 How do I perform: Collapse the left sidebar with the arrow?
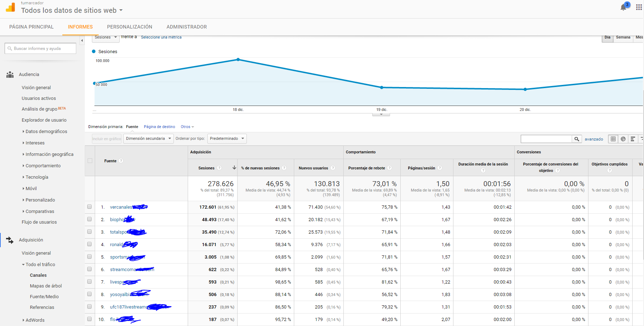[82, 41]
